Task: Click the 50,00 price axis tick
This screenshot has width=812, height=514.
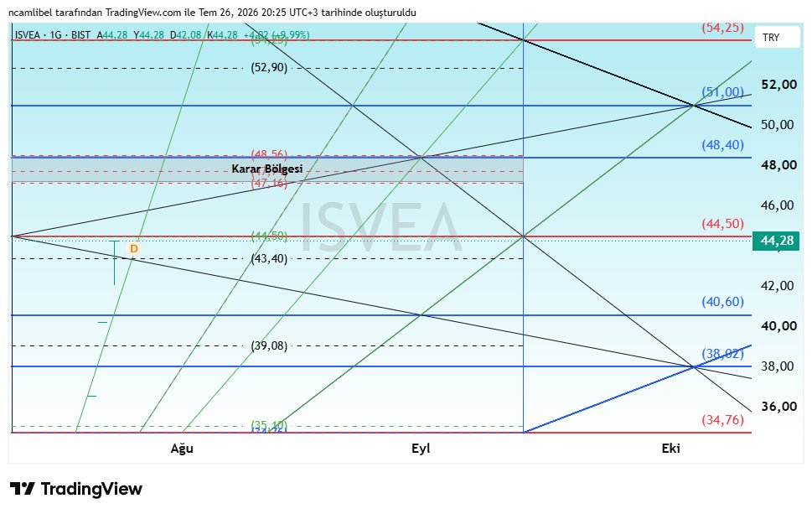Action: pyautogui.click(x=778, y=125)
